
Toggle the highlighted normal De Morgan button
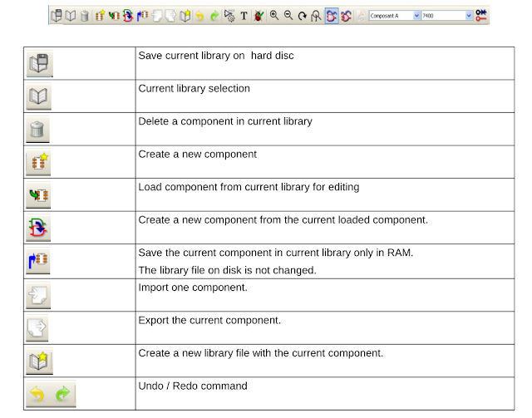[332, 16]
